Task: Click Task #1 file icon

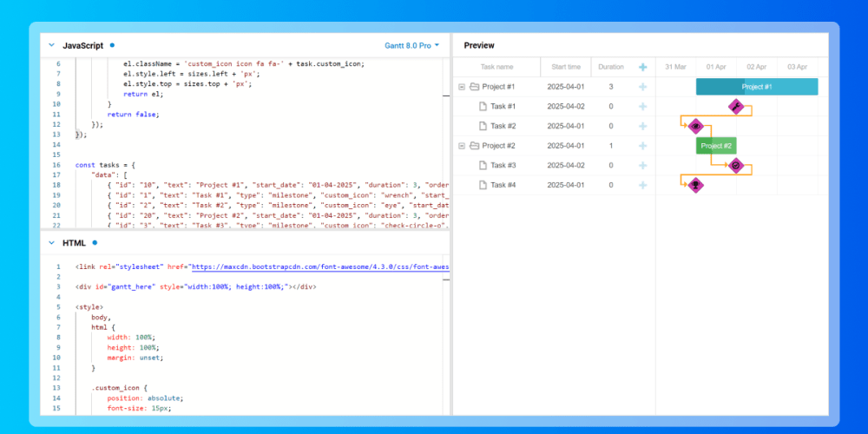Action: (483, 106)
